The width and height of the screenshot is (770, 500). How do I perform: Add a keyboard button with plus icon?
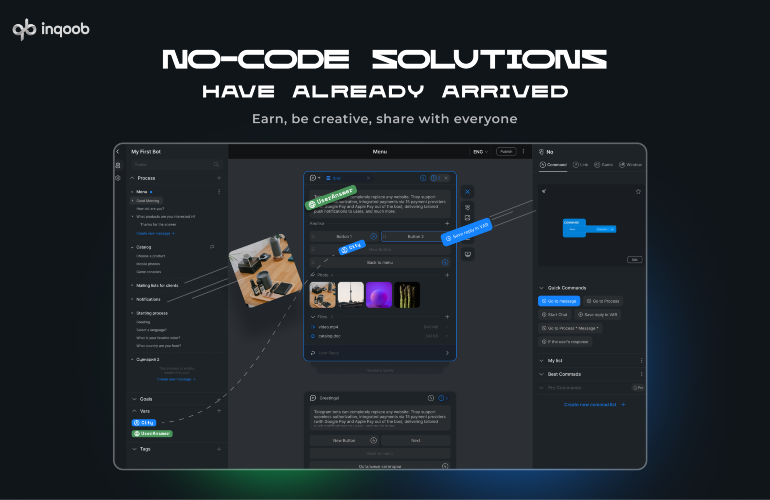447,223
